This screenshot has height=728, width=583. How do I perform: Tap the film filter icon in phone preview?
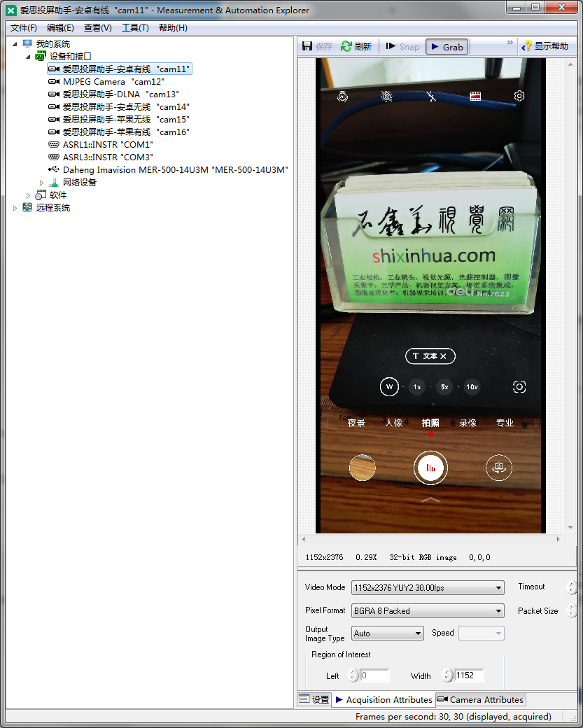[475, 96]
